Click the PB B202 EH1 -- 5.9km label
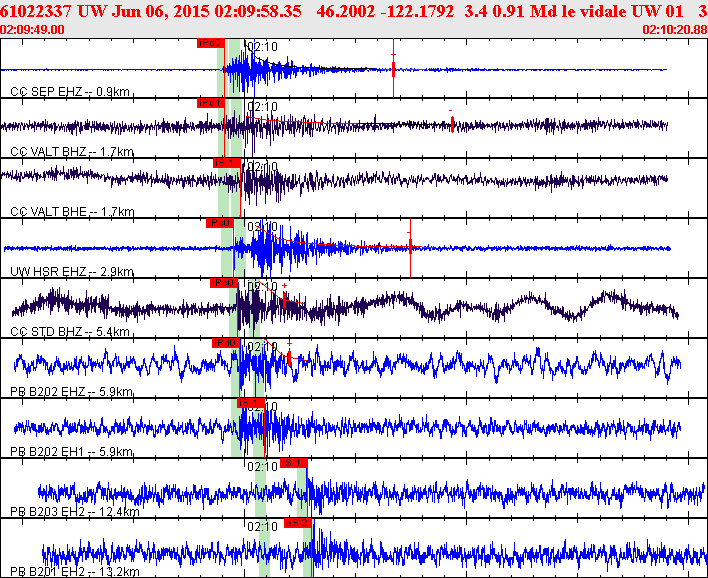Screen dimensions: 708x578 tap(71, 452)
